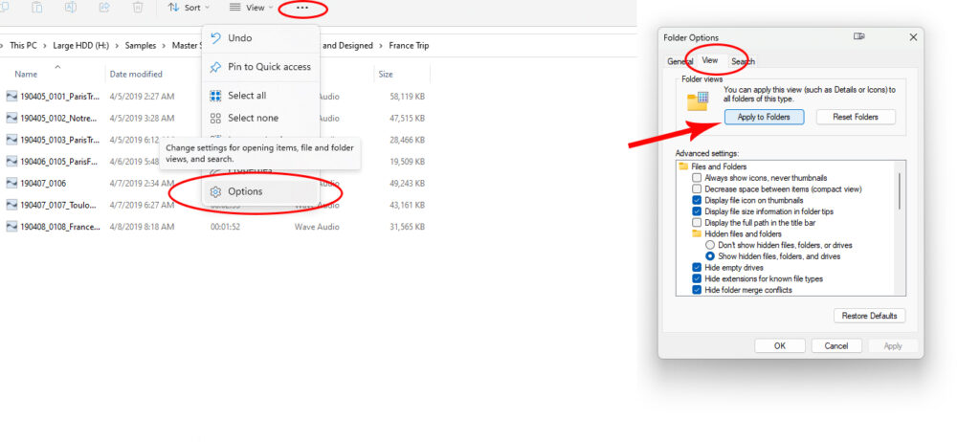Toggle Display file size information in folder tips
The width and height of the screenshot is (980, 442).
tap(697, 211)
